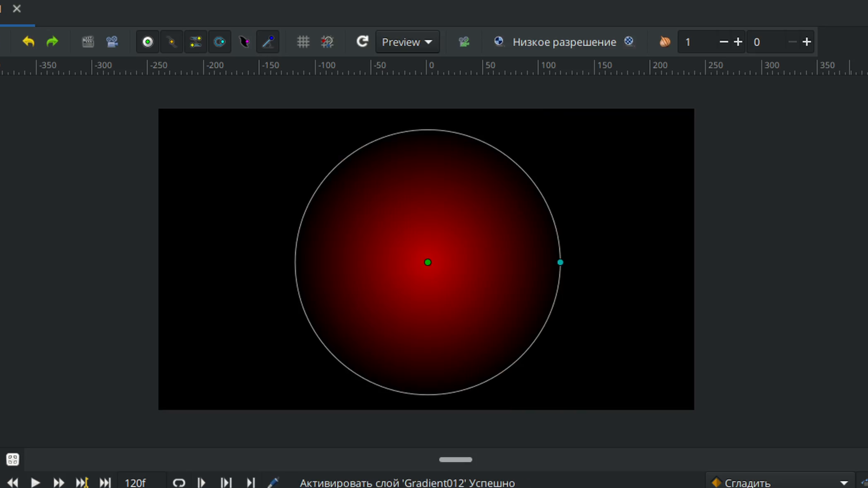Toggle the grid display
868x488 pixels.
(303, 42)
